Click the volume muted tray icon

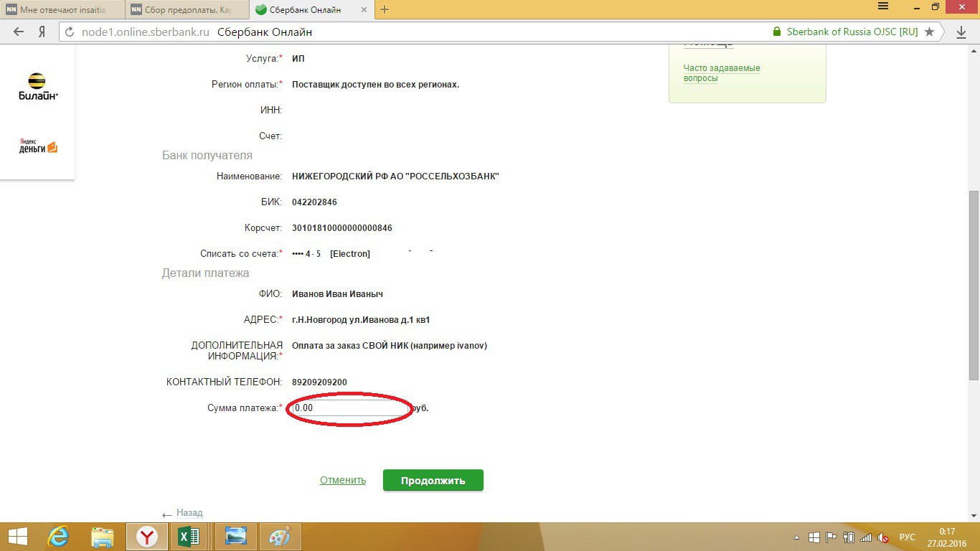883,537
